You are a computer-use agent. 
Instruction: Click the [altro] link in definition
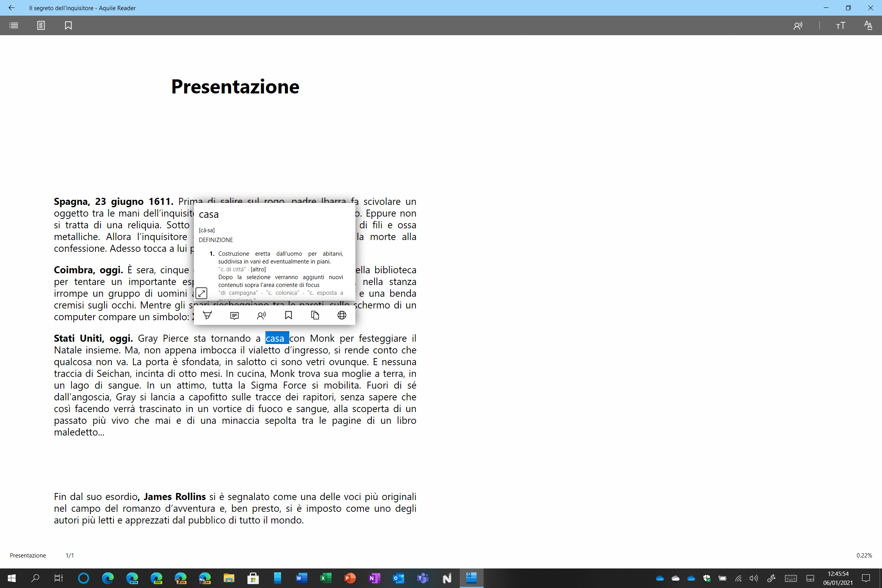coord(258,269)
